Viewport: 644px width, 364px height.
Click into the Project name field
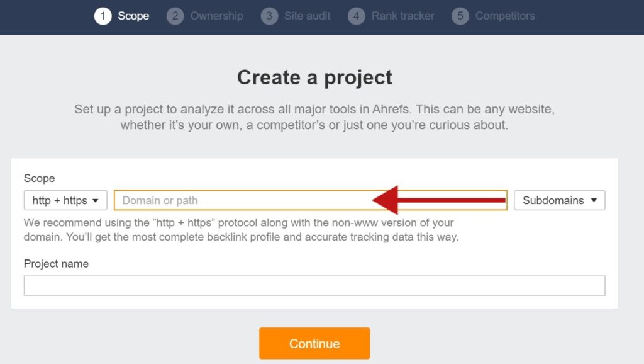point(314,285)
